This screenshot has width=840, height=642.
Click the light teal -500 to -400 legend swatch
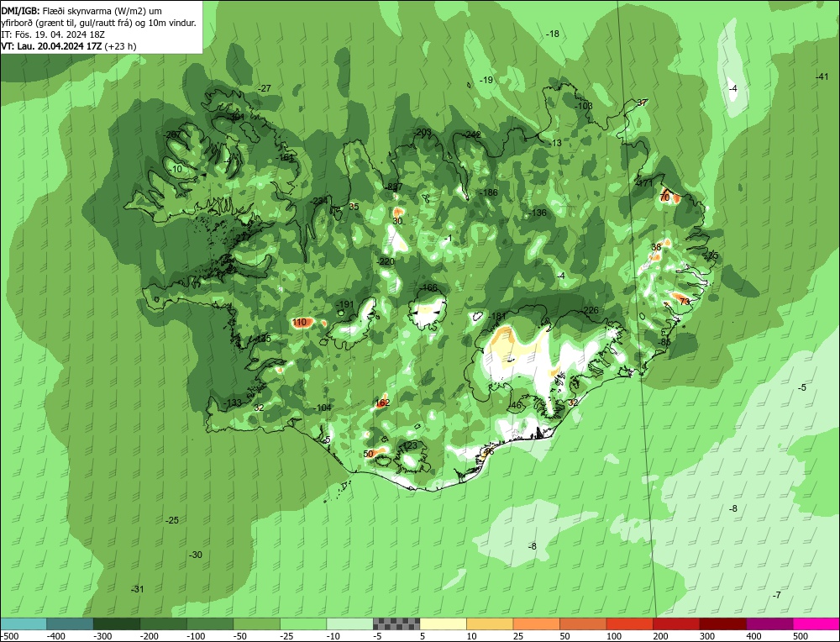24,624
